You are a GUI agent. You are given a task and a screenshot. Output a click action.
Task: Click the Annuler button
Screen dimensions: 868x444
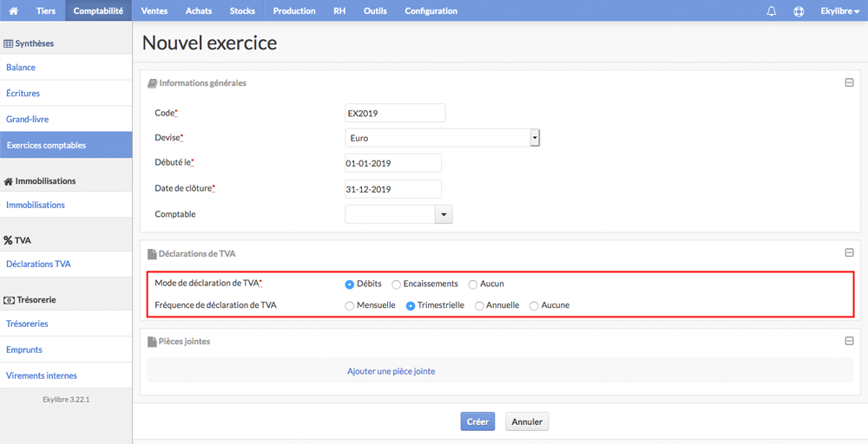[527, 421]
